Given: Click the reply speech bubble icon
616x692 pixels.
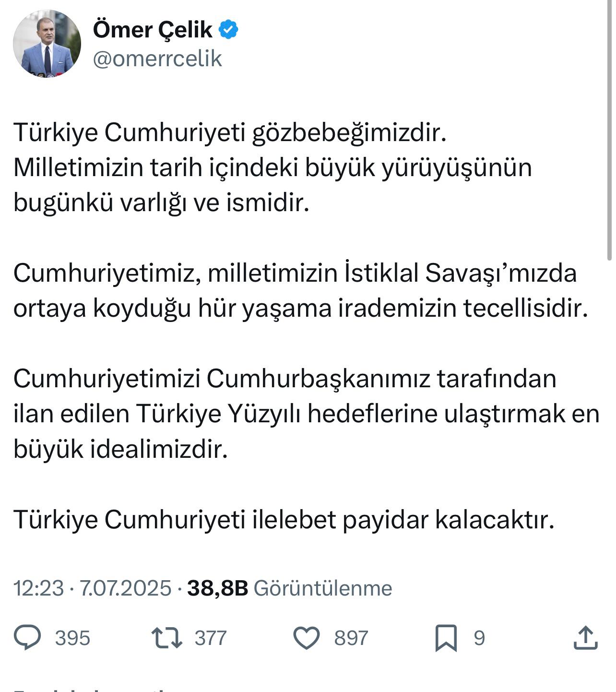Looking at the screenshot, I should coord(28,638).
